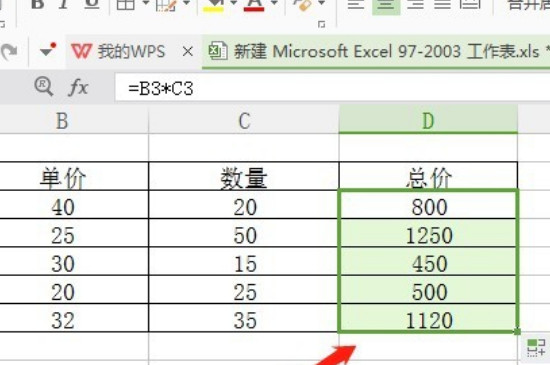The height and width of the screenshot is (365, 550).
Task: Open the clear format dropdown arrow
Action: (321, 4)
